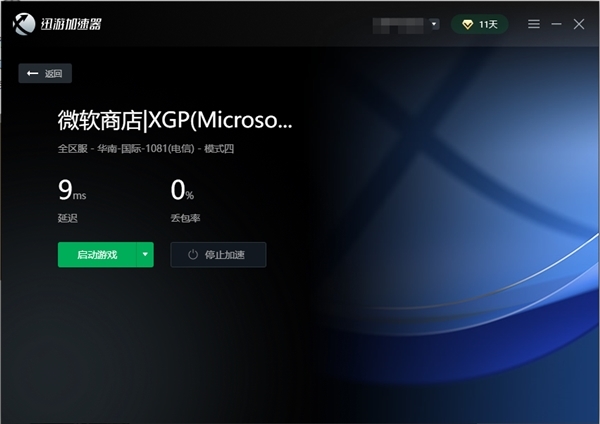Click the 0% packet loss value

click(182, 190)
